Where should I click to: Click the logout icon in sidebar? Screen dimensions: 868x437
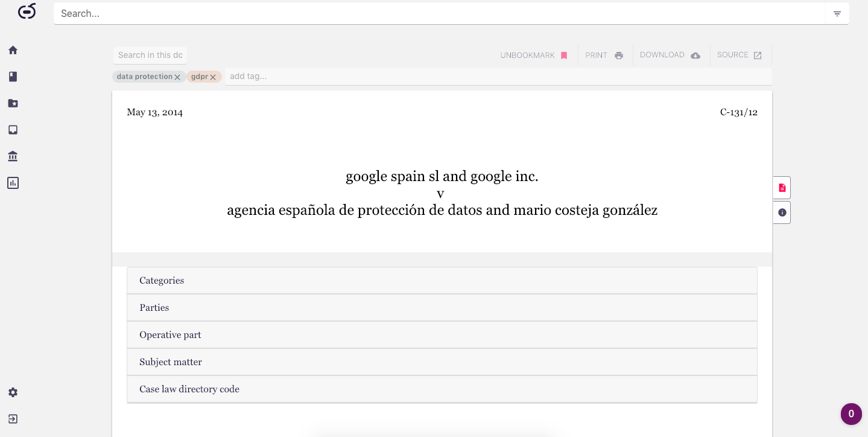13,419
